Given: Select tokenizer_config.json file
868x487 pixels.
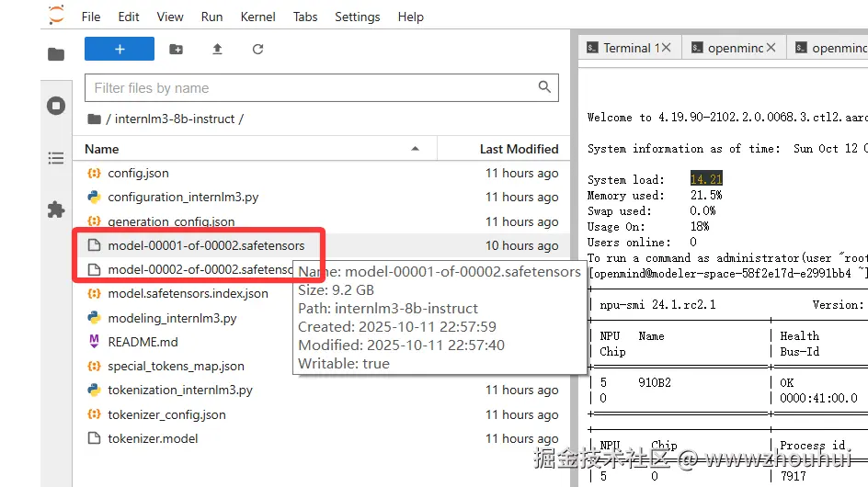Looking at the screenshot, I should 321,414.
